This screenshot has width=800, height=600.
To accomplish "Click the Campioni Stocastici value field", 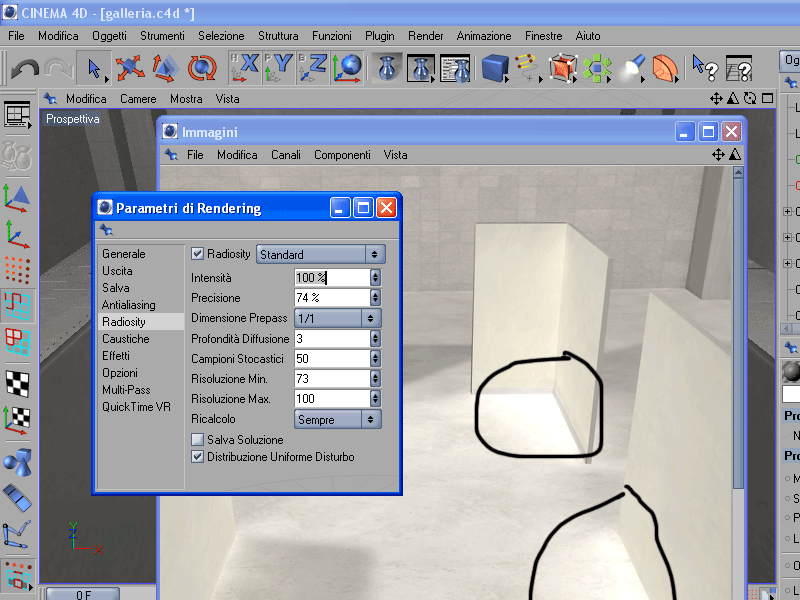I will tap(332, 358).
